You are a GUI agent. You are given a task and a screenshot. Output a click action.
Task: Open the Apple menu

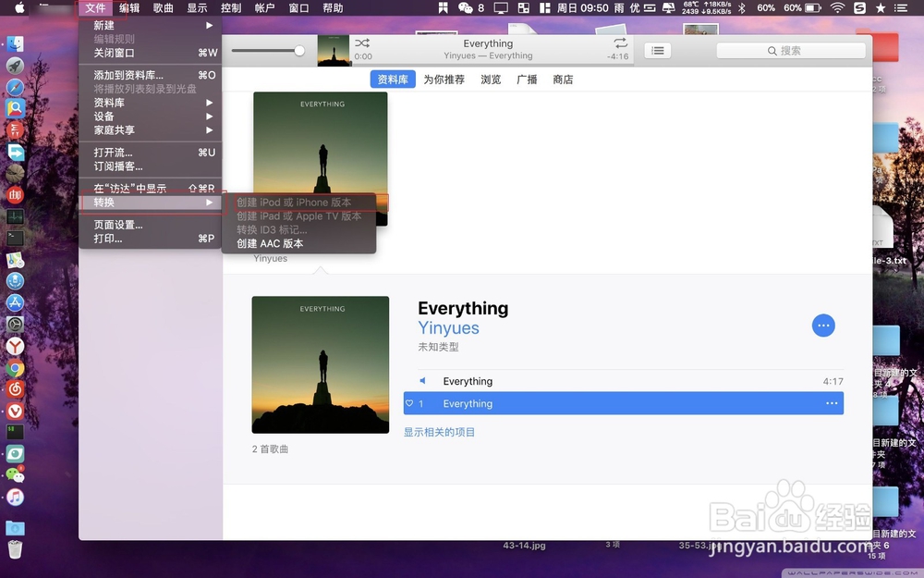20,7
